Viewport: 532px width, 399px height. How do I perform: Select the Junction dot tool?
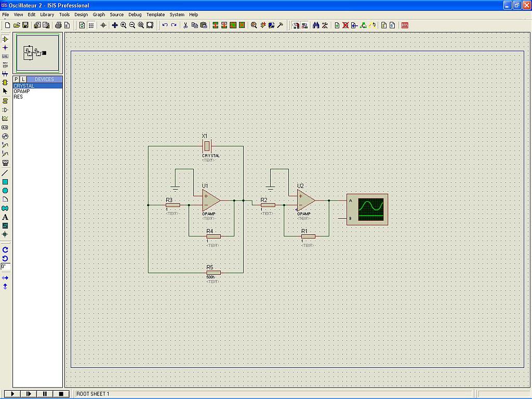[5, 48]
